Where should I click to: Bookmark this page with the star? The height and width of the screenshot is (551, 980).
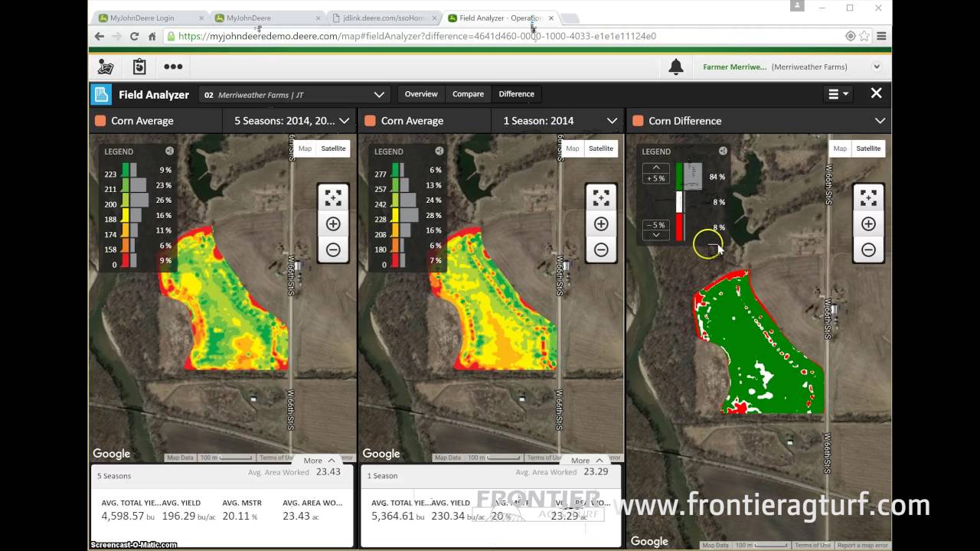pos(864,36)
